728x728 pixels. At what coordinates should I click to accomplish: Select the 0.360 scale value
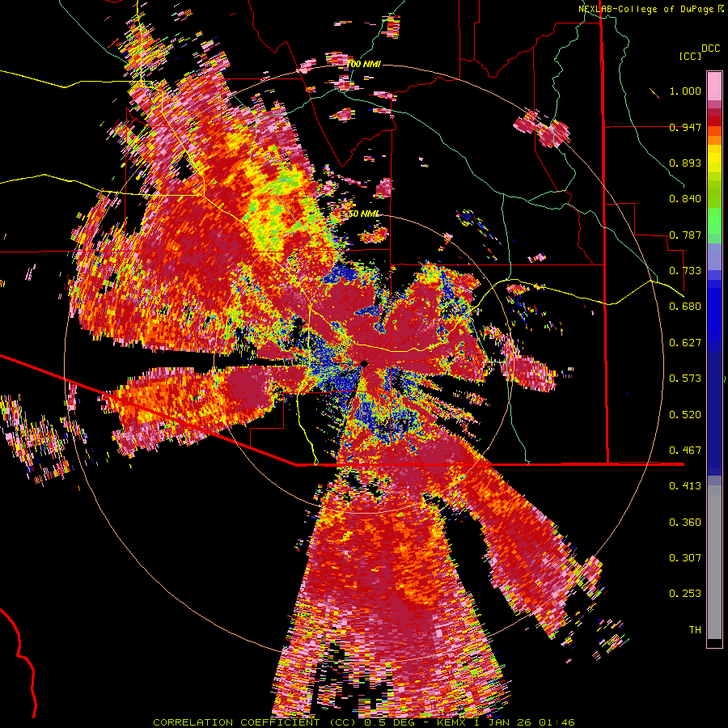coord(685,523)
